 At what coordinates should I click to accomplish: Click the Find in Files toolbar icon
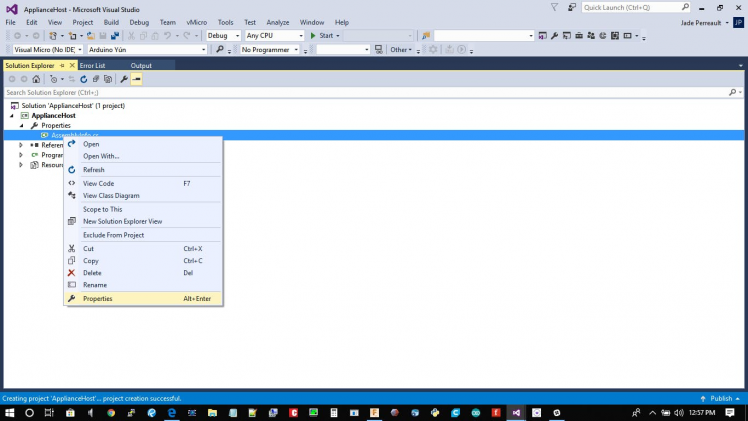tap(426, 36)
